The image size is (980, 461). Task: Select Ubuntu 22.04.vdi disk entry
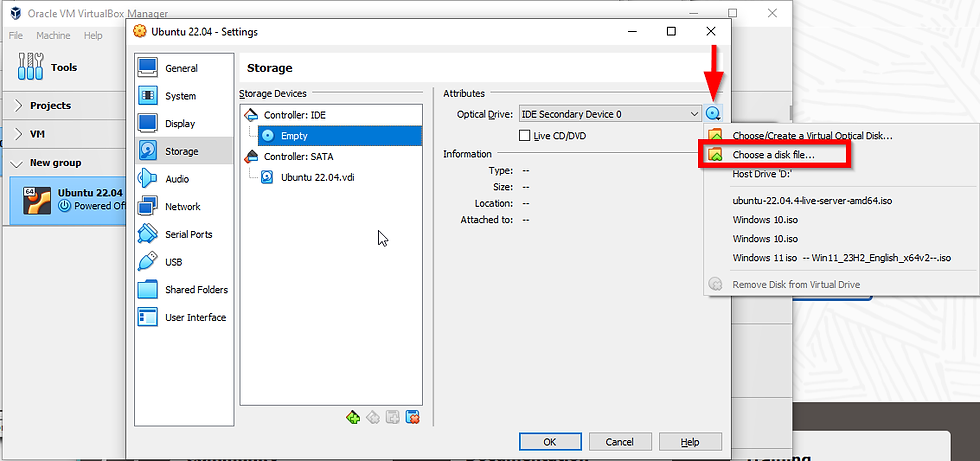tap(318, 177)
